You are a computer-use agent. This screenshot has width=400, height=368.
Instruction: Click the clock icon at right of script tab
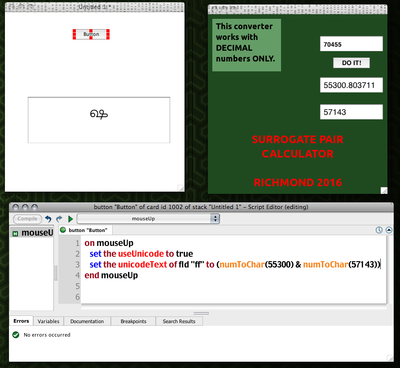pyautogui.click(x=379, y=230)
